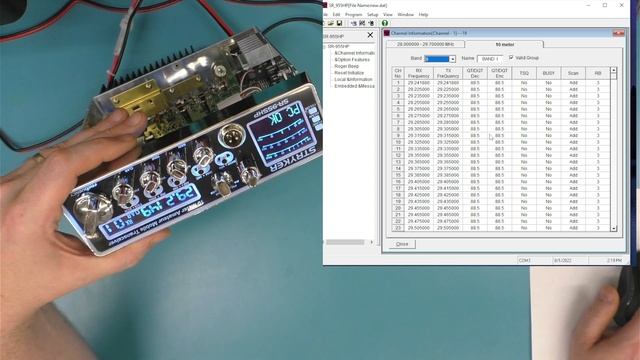Expand the Band dropdown list

452,59
